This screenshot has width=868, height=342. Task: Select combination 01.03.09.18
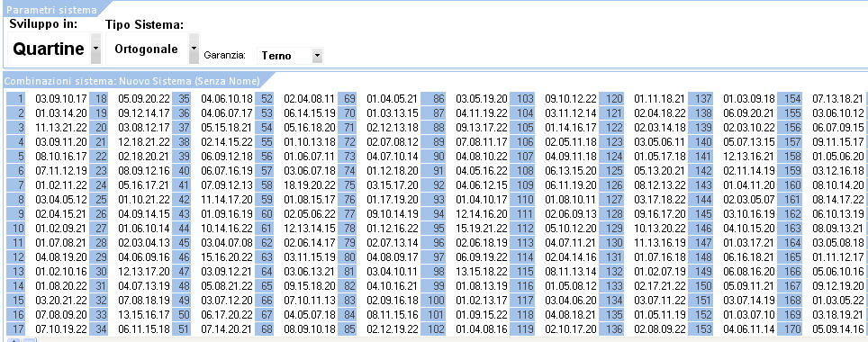(749, 99)
